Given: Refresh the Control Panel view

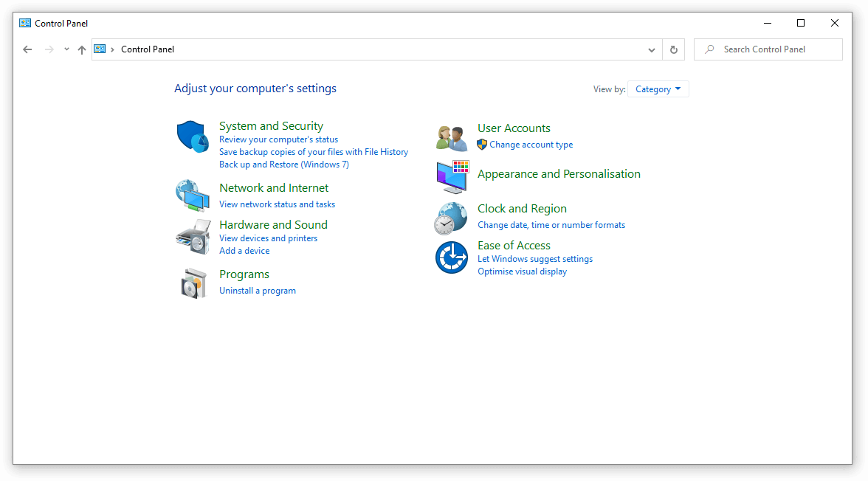Looking at the screenshot, I should pos(673,49).
